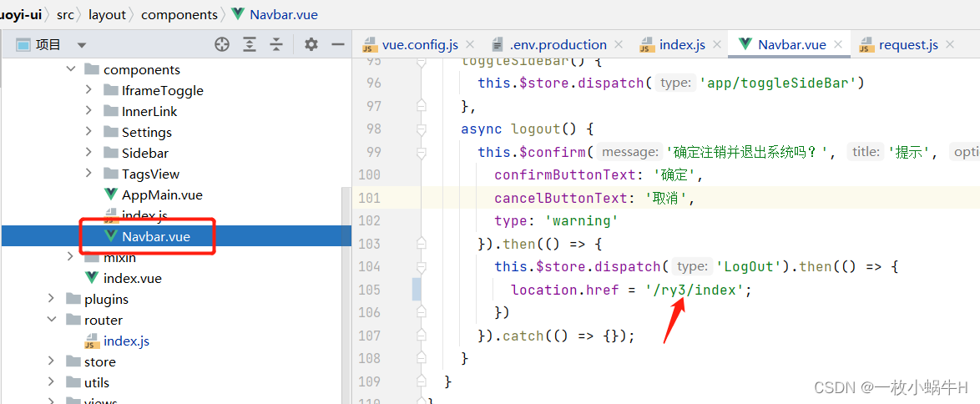Viewport: 980px width, 404px height.
Task: Click the layout breadcrumb in navigation bar
Action: (107, 14)
